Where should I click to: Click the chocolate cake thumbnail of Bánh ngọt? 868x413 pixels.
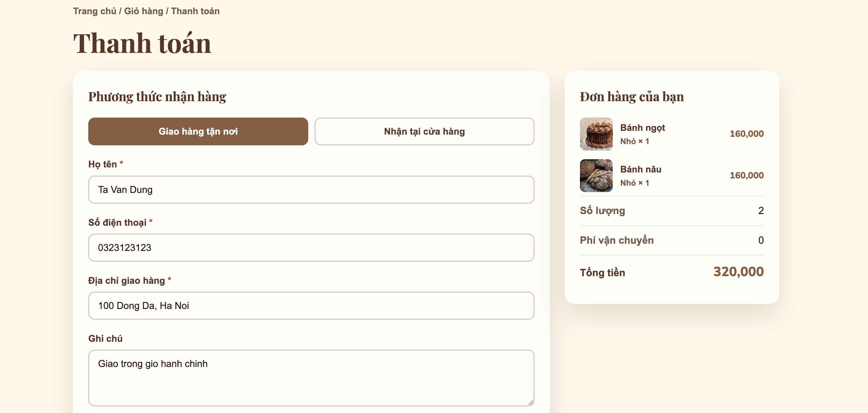pos(596,134)
